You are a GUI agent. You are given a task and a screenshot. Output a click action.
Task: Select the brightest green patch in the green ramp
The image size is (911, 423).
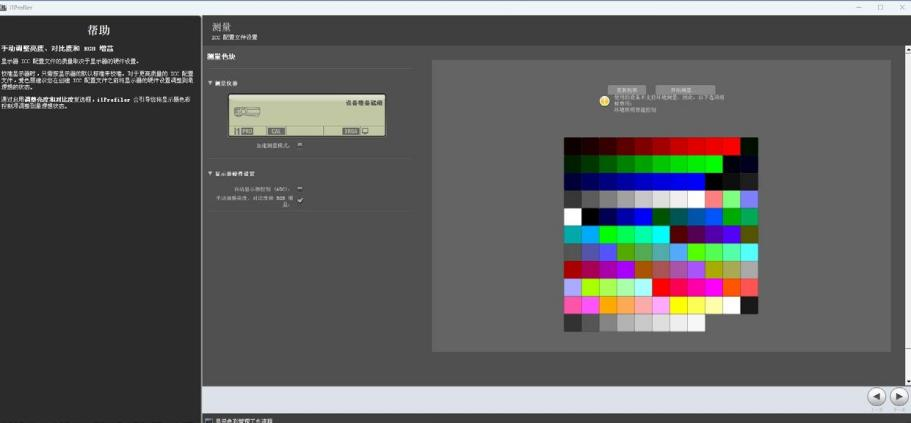(x=714, y=164)
